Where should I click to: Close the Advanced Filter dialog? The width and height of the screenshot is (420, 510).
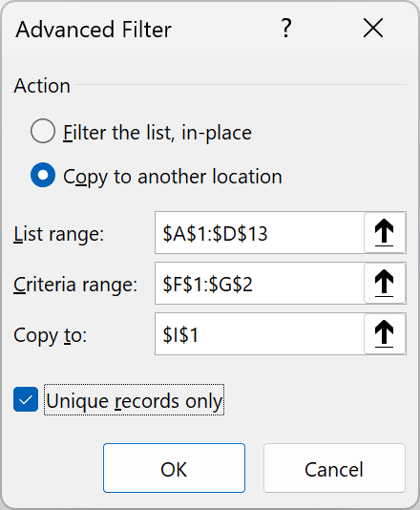pos(373,29)
